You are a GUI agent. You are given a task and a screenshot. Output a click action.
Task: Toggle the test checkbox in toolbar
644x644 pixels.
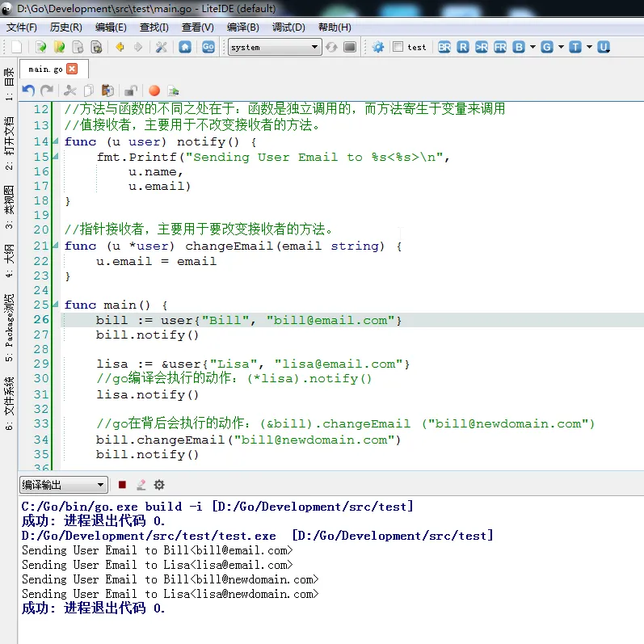tap(398, 47)
